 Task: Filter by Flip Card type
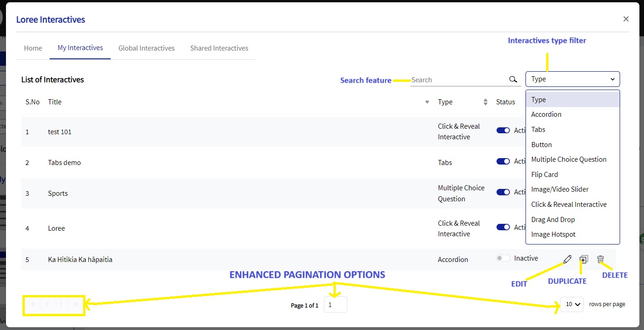(x=573, y=175)
